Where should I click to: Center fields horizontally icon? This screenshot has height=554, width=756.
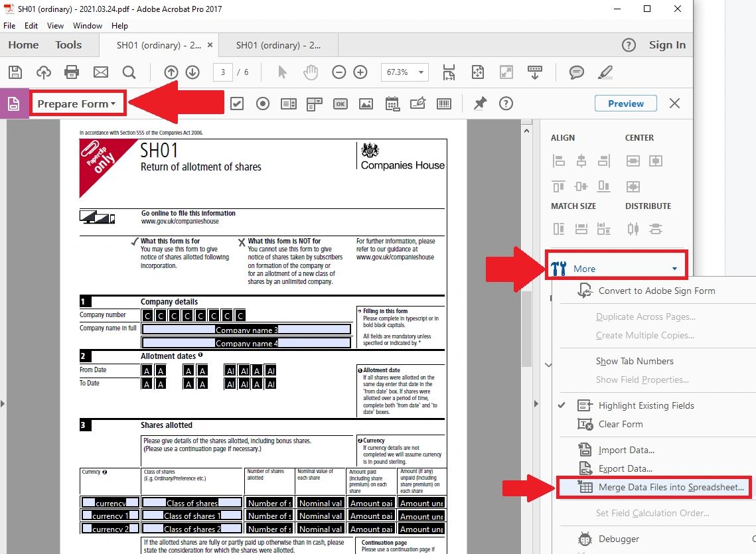[x=633, y=161]
